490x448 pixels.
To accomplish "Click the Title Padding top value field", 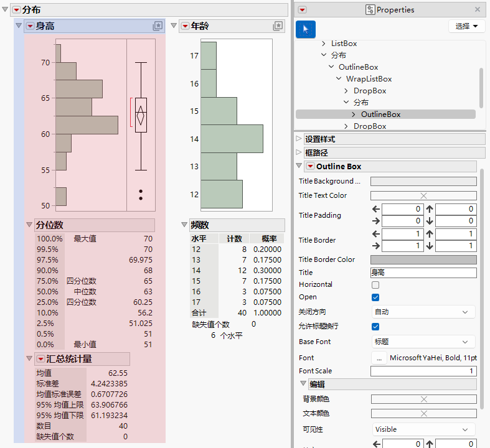I will coord(456,209).
